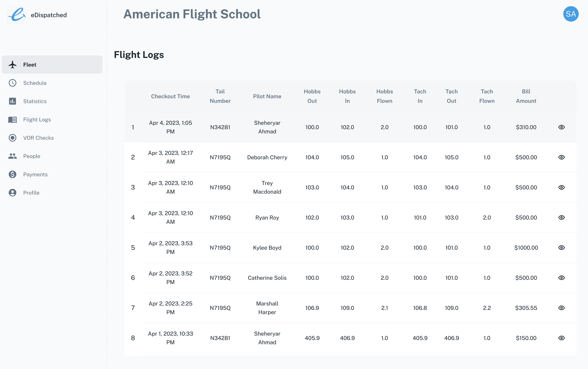This screenshot has width=588, height=369.
Task: Click the Bill Amount column header
Action: [526, 96]
